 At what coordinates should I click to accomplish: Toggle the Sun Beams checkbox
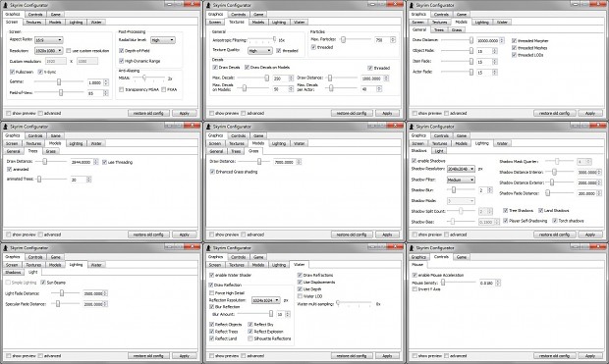point(43,283)
